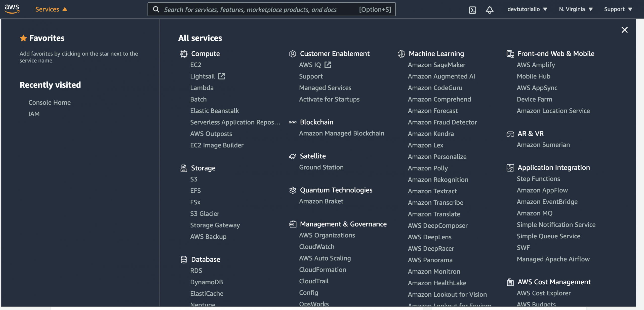Open AWS Backup
Screen dimensions: 644x310
point(208,237)
